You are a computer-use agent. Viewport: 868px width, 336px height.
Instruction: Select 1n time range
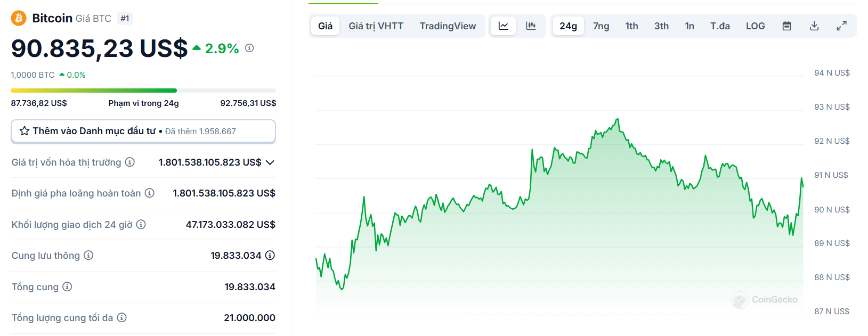(x=689, y=26)
